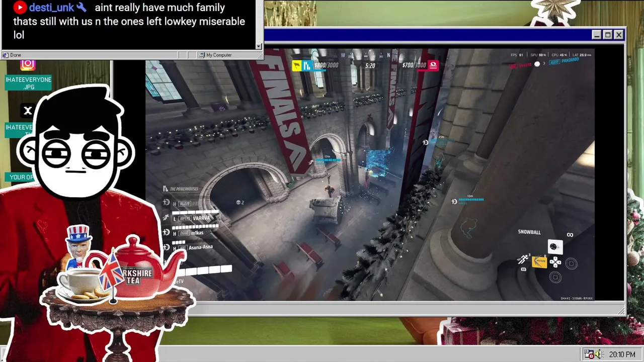Click the 5:20 match timer
The width and height of the screenshot is (644, 362).
(x=370, y=66)
